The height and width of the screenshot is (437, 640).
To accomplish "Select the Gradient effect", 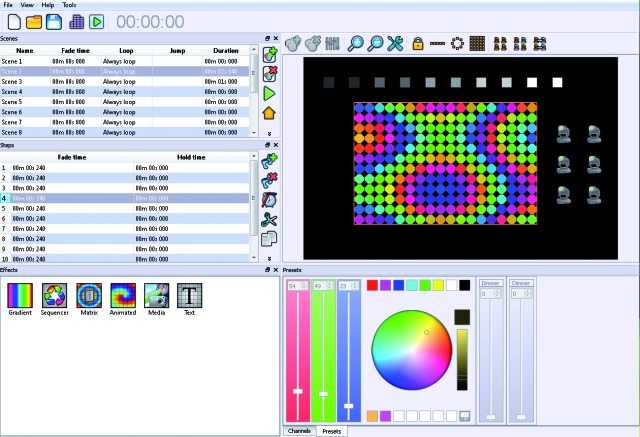I will pos(20,299).
